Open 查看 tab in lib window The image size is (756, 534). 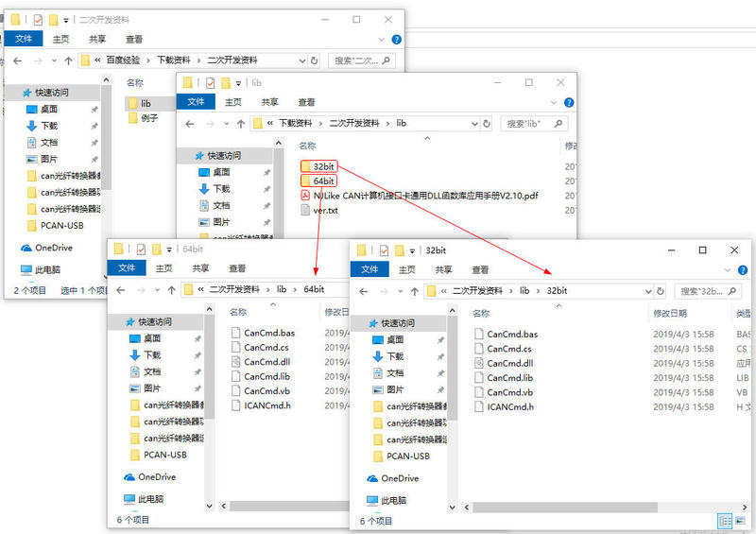coord(306,102)
